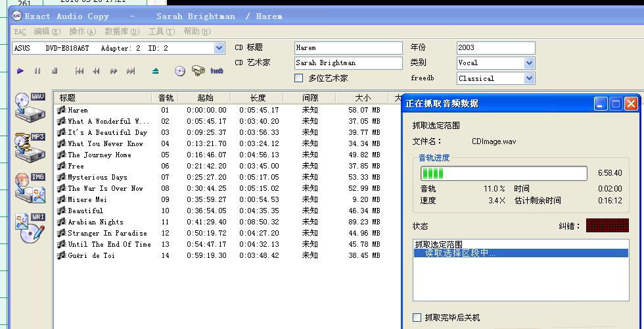Click the note icon beside Guéri de Toi
The image size is (644, 329).
coord(62,255)
